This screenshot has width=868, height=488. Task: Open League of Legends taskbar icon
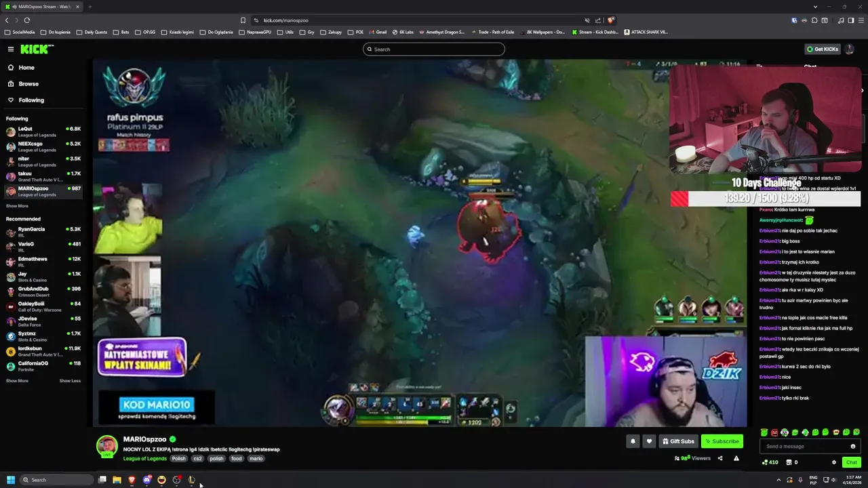pos(191,480)
